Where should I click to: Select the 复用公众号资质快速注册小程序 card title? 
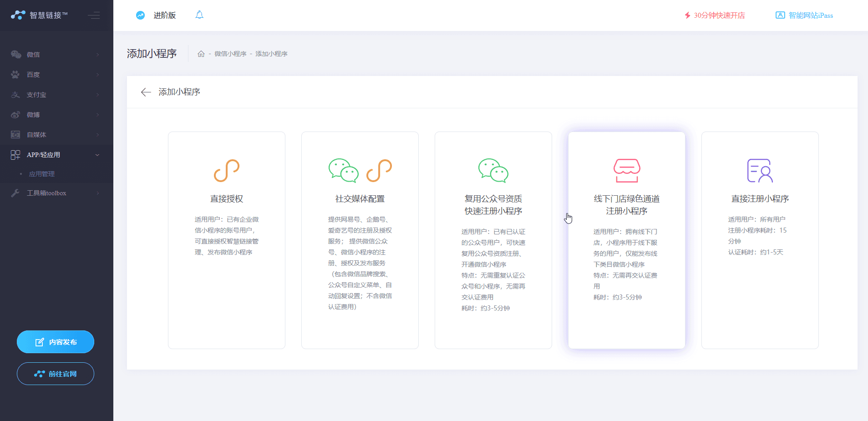[493, 205]
